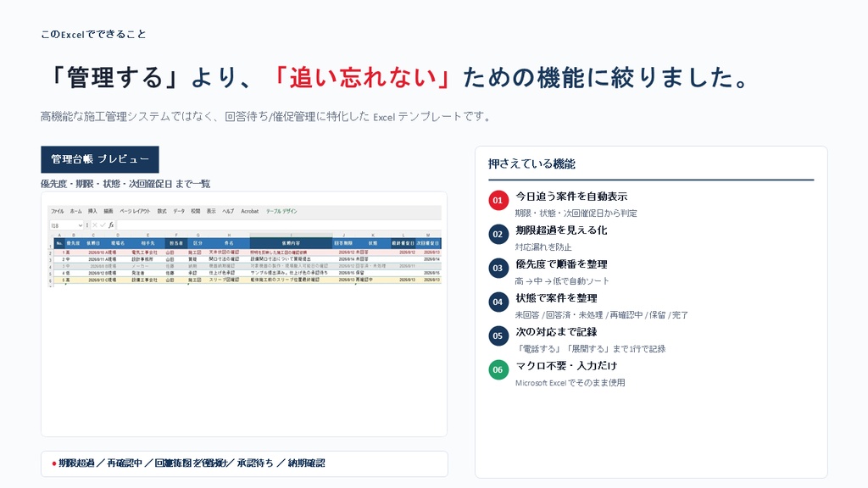Click the Microsoft Excel でそのまま使用 note
Screen dimensions: 868x488
click(570, 383)
